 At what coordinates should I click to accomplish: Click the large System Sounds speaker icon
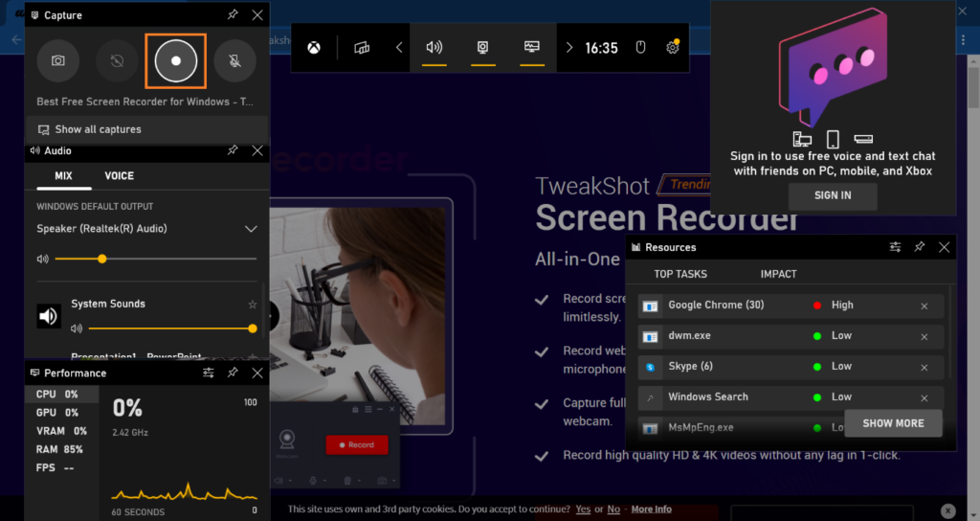click(x=48, y=316)
